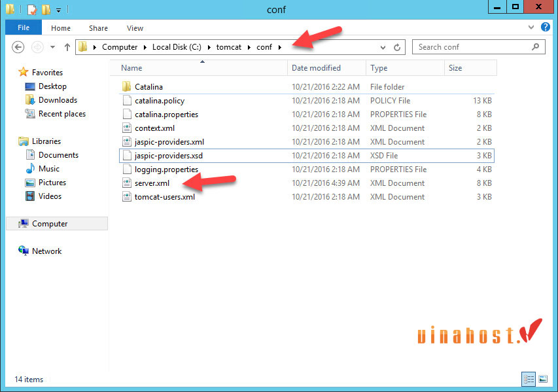Open the address bar history dropdown
This screenshot has width=558, height=392.
pos(383,47)
